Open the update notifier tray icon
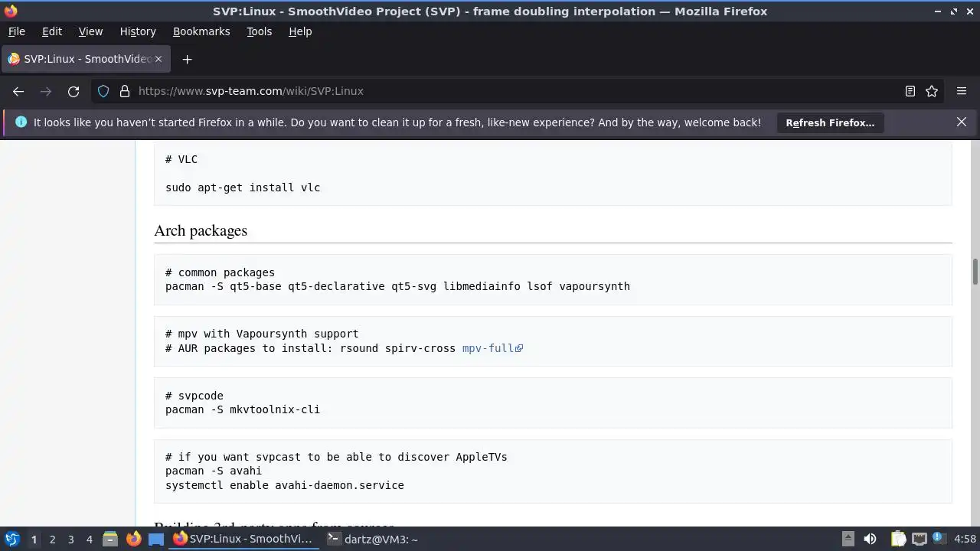The image size is (980, 551). tap(939, 539)
